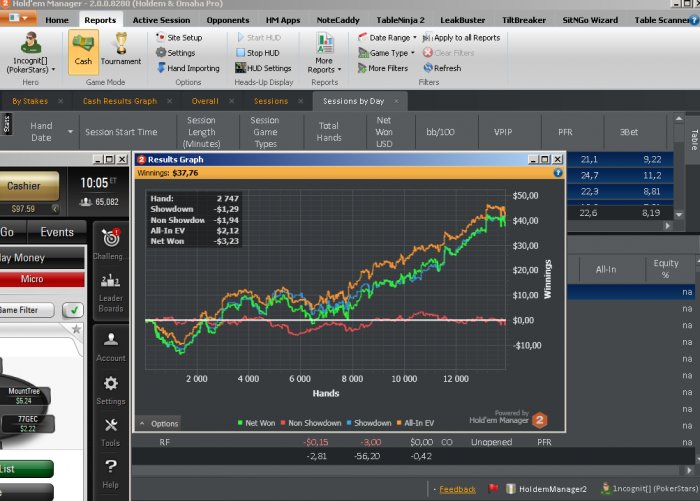Open Tools in PokerStars sidebar
The width and height of the screenshot is (700, 501).
click(x=110, y=432)
